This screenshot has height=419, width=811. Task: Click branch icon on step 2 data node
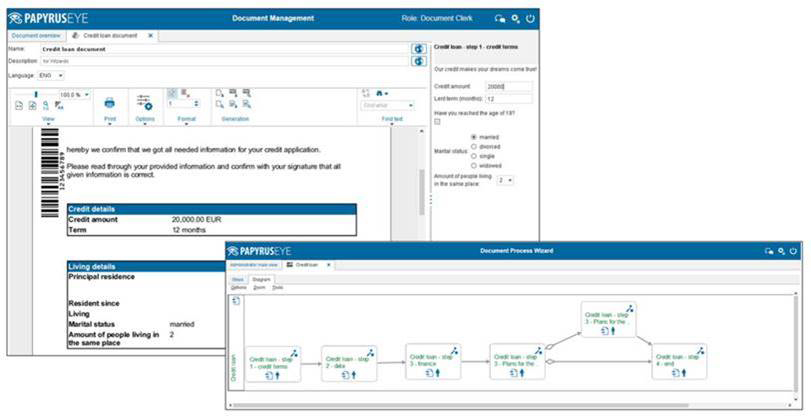pyautogui.click(x=370, y=353)
